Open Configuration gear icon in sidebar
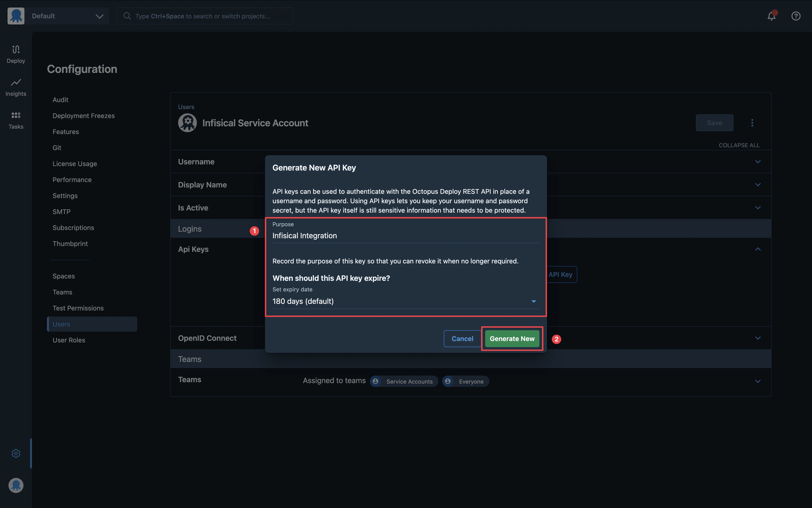Image resolution: width=812 pixels, height=508 pixels. [x=16, y=453]
